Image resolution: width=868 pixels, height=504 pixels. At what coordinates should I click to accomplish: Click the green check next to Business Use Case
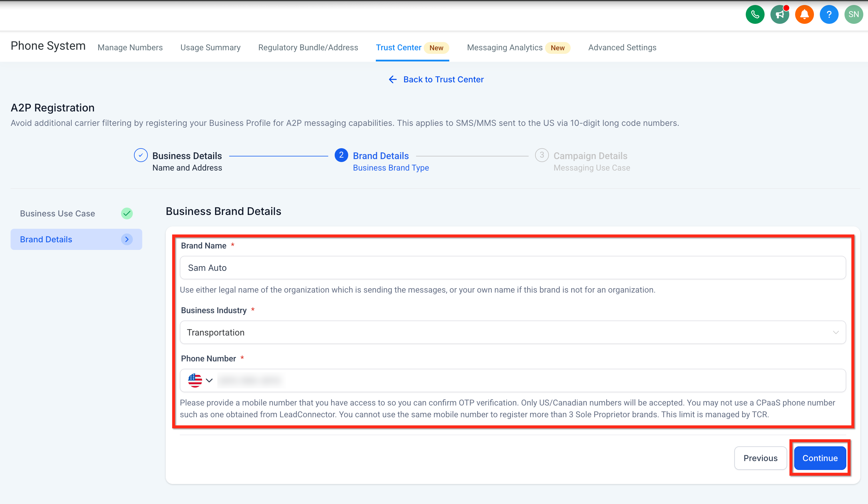pos(127,213)
